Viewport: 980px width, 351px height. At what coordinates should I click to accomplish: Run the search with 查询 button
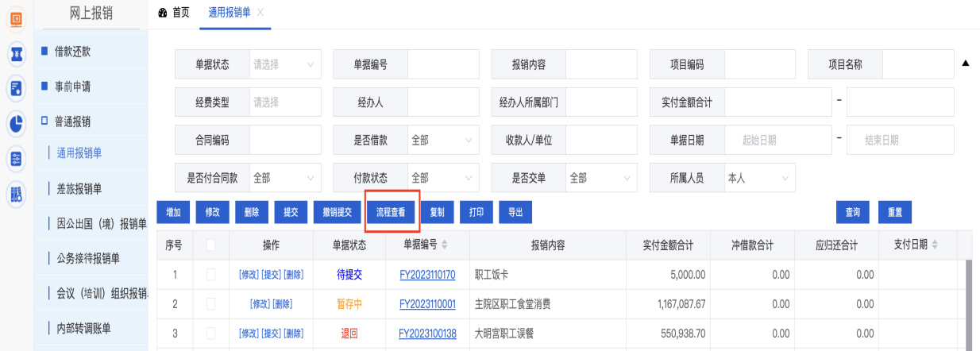click(x=853, y=212)
